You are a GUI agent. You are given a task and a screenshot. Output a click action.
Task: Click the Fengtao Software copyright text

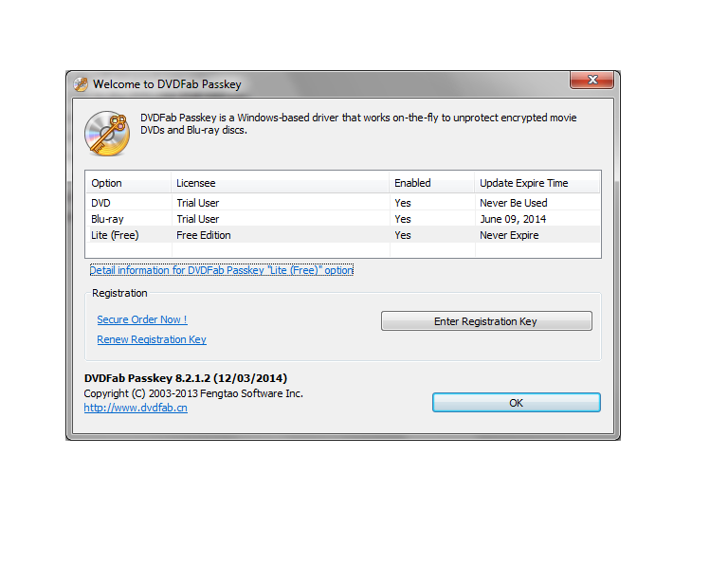point(193,393)
